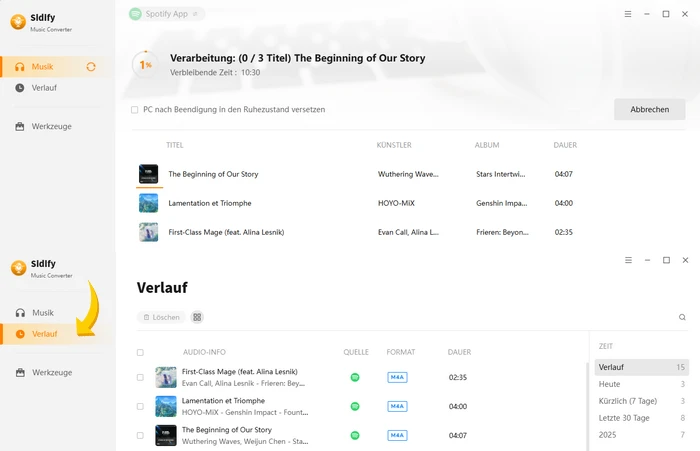Screen dimensions: 700x451
Task: Switch to grid view icon beside Löschen
Action: (197, 317)
